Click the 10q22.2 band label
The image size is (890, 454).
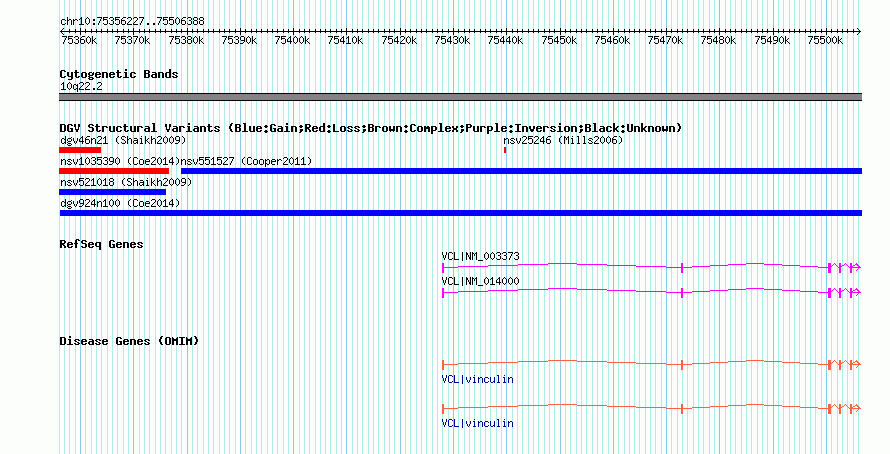[x=81, y=87]
